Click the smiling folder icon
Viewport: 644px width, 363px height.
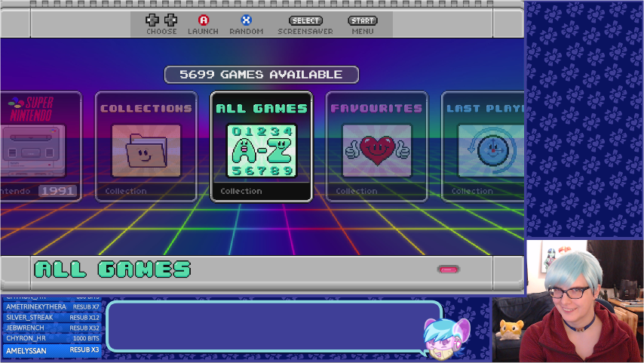(146, 151)
